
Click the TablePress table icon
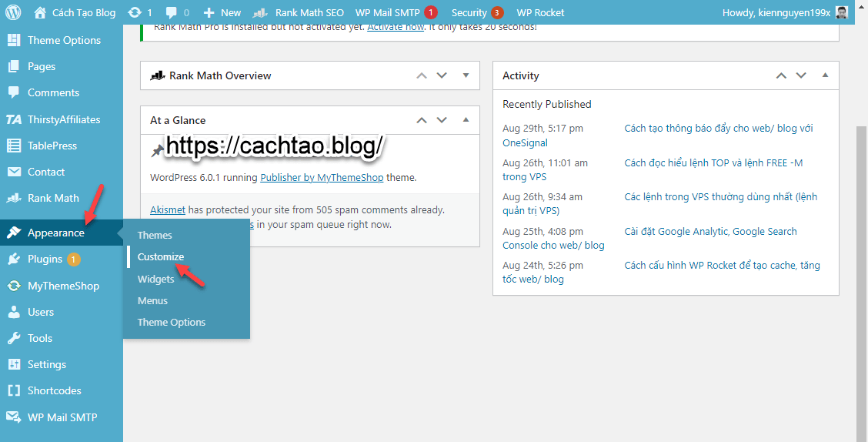point(14,146)
